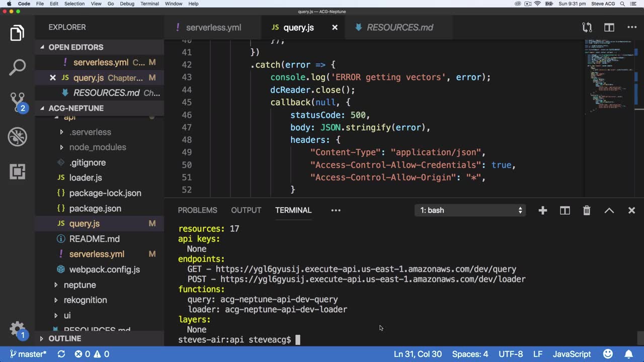The height and width of the screenshot is (362, 644).
Task: Open notifications bell in status bar
Action: (x=628, y=354)
